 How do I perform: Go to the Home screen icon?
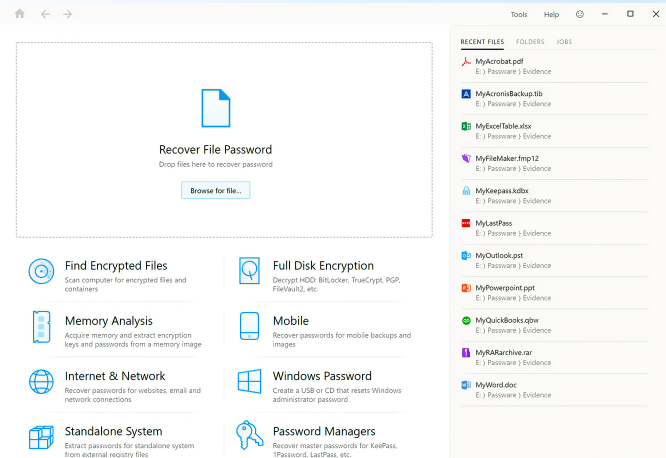(x=20, y=14)
